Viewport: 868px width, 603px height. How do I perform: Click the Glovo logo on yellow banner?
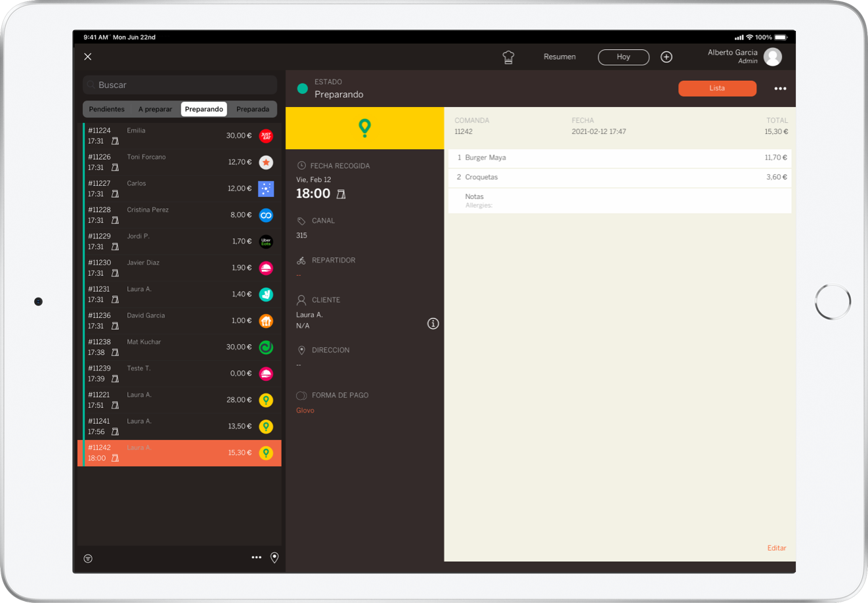point(364,128)
